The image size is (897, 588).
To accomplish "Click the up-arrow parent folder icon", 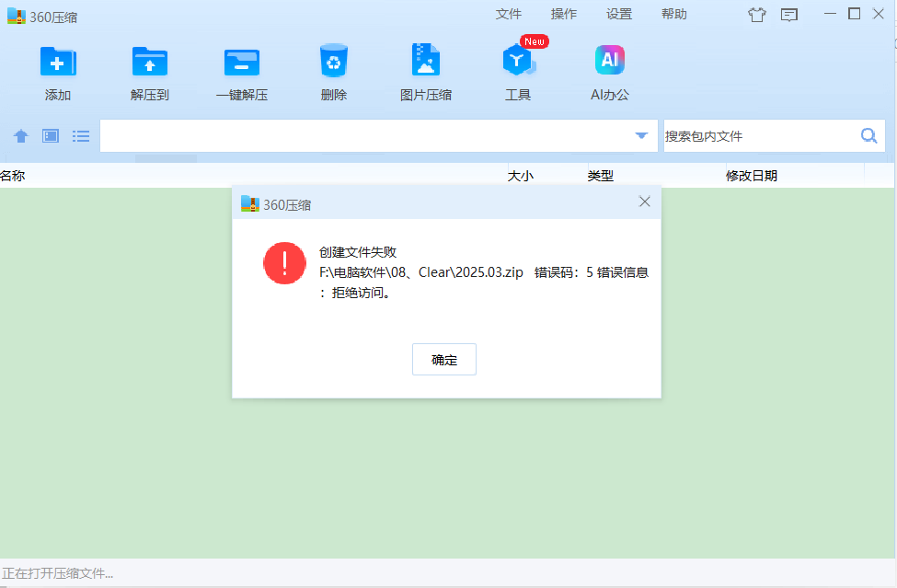I will [21, 136].
